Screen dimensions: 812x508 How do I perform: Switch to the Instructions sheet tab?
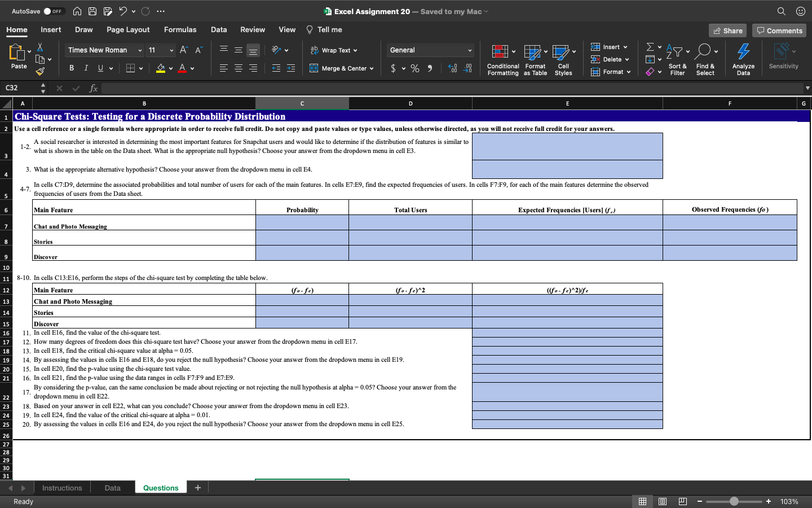[x=62, y=488]
